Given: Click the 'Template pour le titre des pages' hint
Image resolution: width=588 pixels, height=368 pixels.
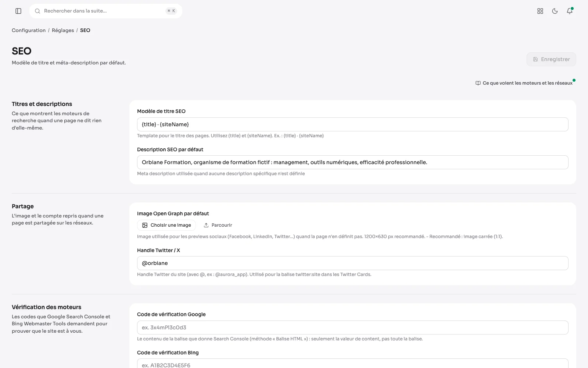Looking at the screenshot, I should click(230, 136).
